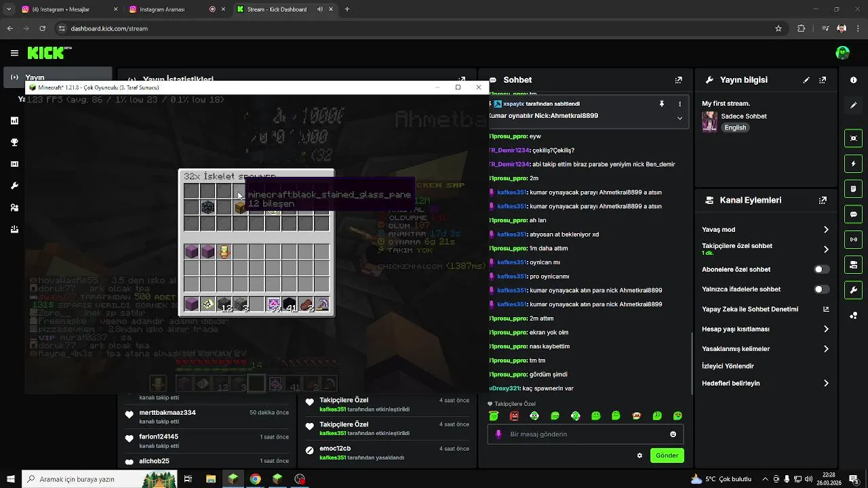Open the browser tab search dropdown arrow

(x=9, y=9)
